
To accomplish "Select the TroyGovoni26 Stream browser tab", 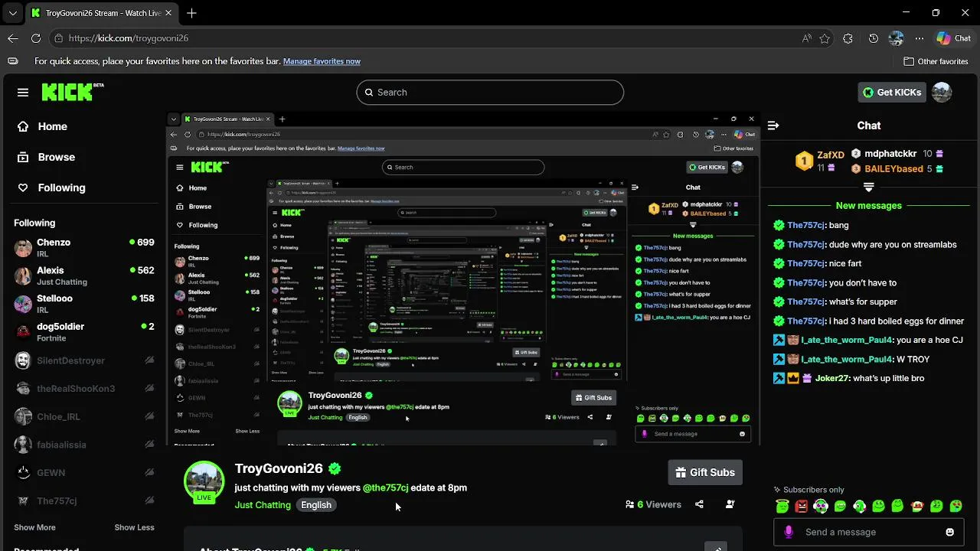I will 100,13.
